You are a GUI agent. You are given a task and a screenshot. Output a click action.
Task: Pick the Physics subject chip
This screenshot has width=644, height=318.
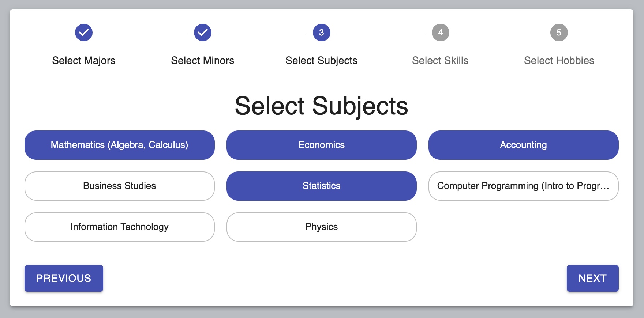(x=322, y=227)
